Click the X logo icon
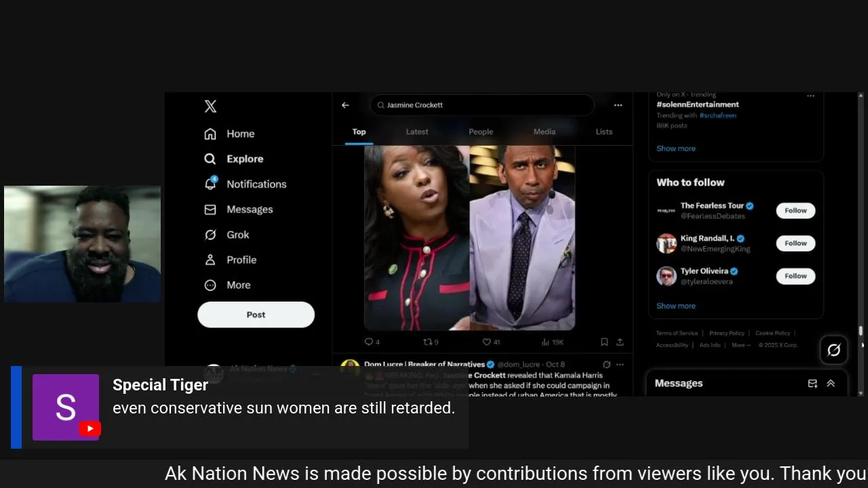Viewport: 868px width, 488px height. [x=210, y=106]
